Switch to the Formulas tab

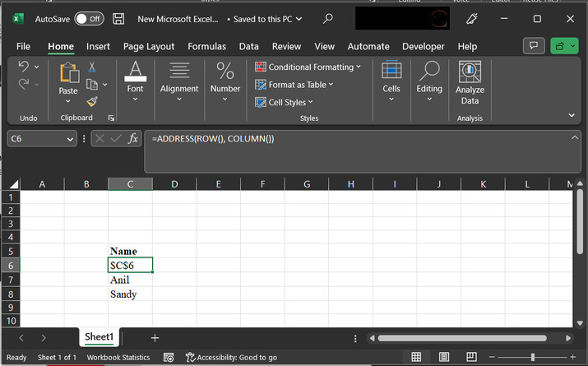(x=206, y=47)
